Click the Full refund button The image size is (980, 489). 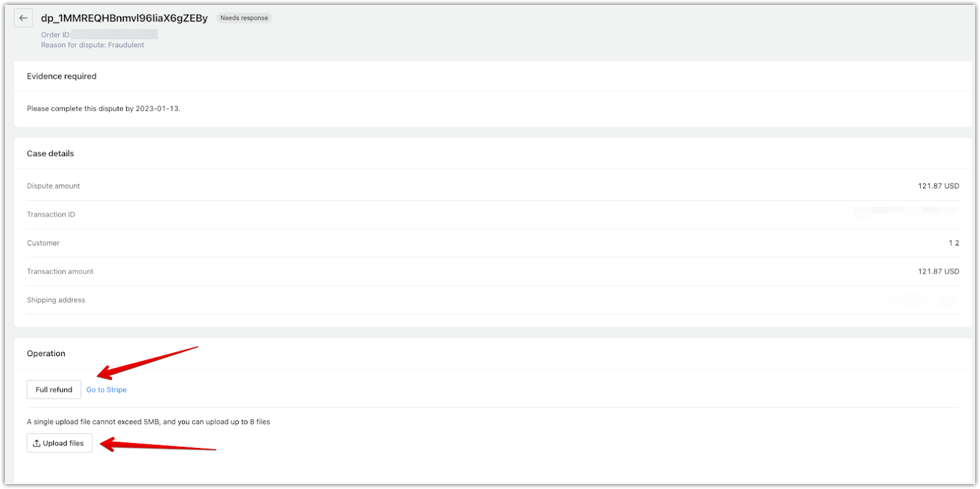point(54,389)
